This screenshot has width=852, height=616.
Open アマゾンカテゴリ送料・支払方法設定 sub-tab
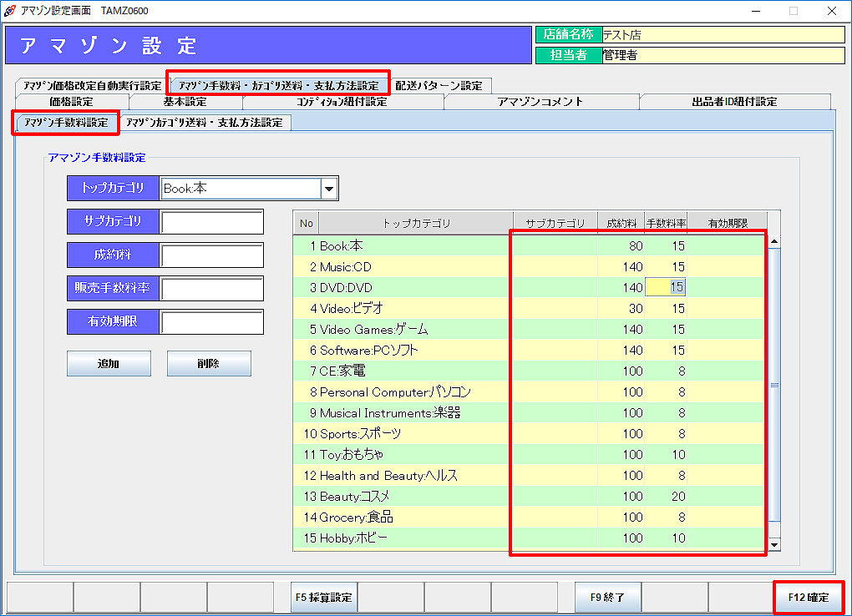pos(204,123)
